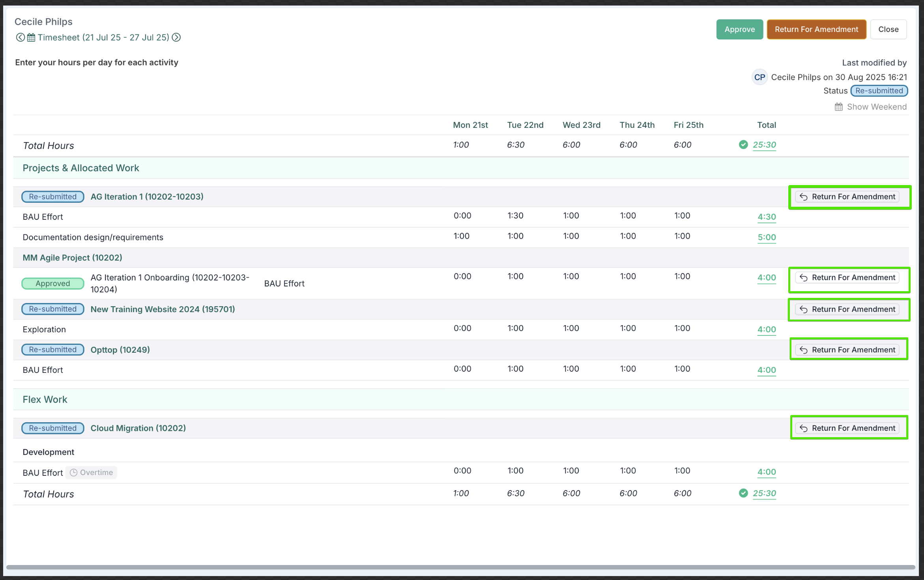The width and height of the screenshot is (924, 580).
Task: Return AG Iteration 1 (10202-10203) for amendment
Action: (x=847, y=197)
